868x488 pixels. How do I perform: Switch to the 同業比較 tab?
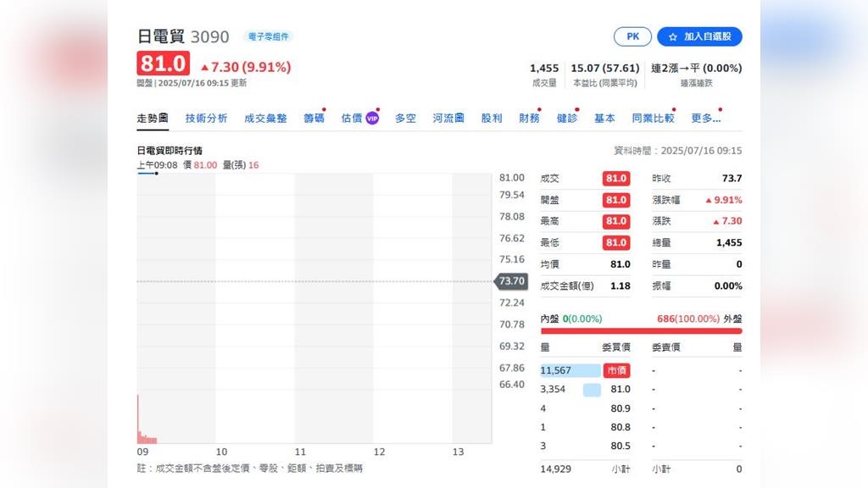click(x=653, y=119)
